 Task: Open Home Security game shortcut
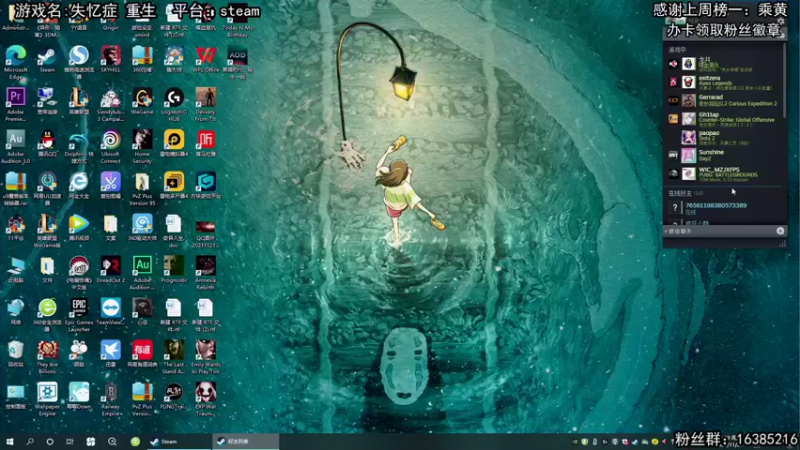(142, 146)
